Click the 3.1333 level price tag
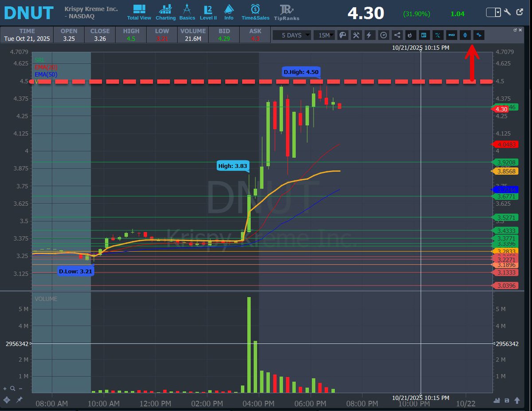The height and width of the screenshot is (411, 532). tap(505, 273)
